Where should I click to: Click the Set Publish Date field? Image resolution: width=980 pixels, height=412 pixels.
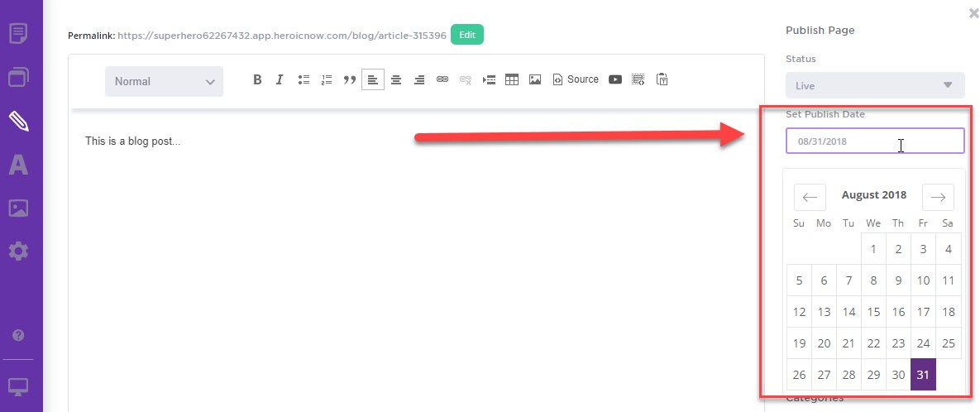pyautogui.click(x=875, y=141)
